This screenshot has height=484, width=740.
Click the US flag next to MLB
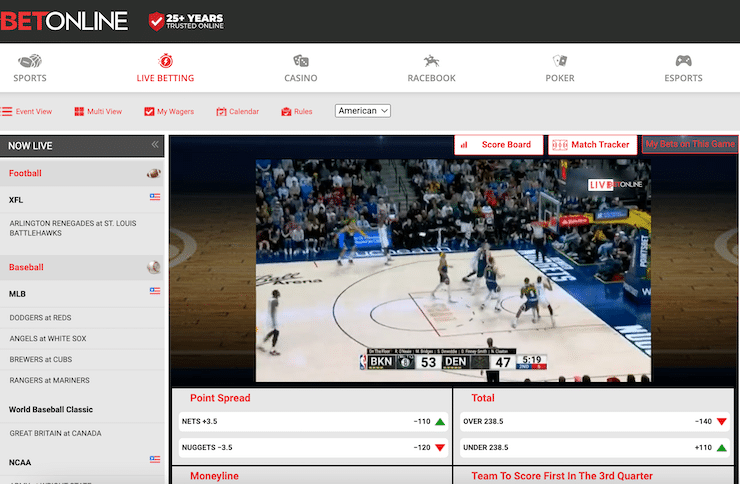(x=155, y=291)
